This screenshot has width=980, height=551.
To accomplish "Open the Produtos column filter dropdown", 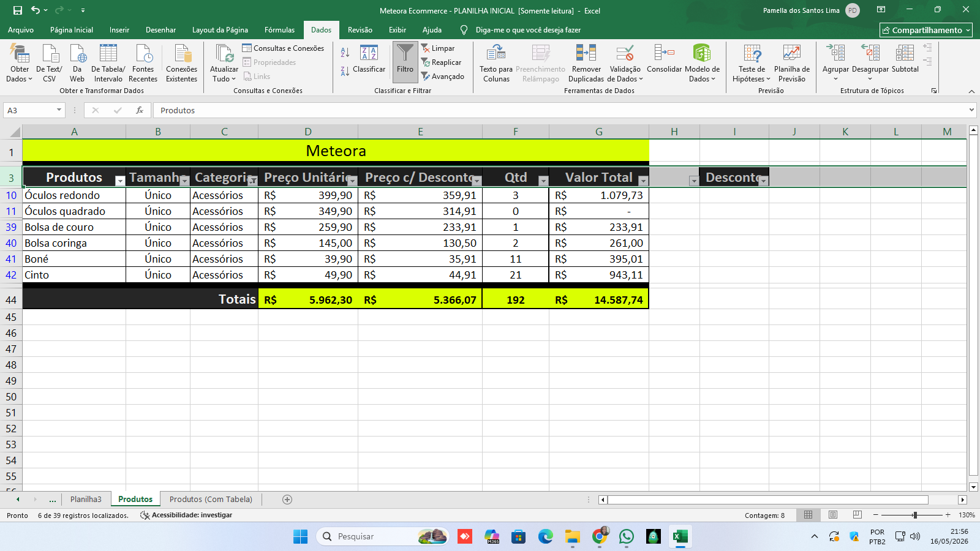I will pos(120,181).
